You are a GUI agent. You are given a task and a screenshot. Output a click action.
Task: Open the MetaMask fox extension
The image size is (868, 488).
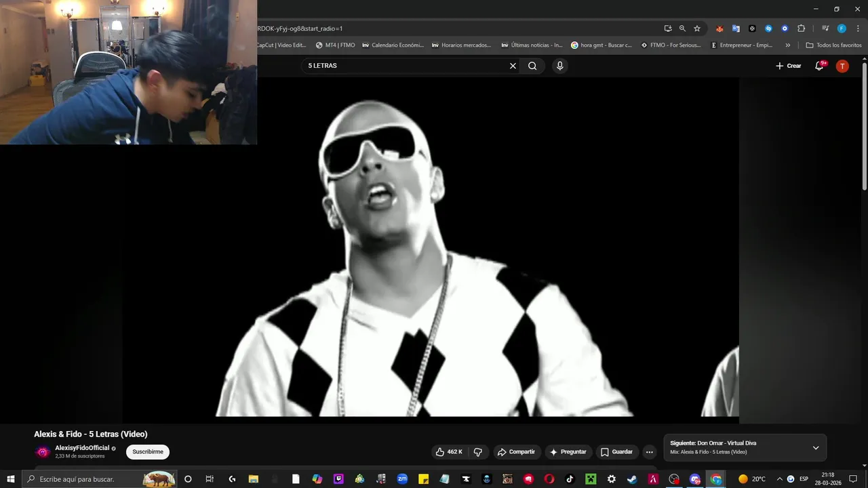point(719,28)
